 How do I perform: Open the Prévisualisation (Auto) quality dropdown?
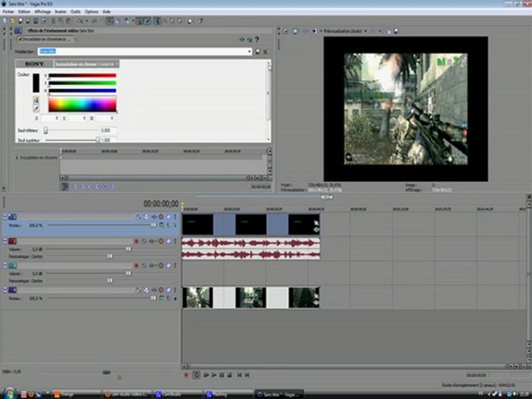pos(365,31)
